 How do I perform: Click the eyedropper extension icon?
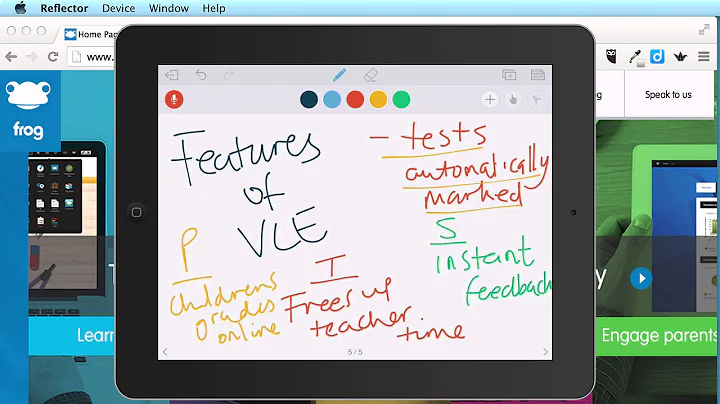click(x=636, y=57)
